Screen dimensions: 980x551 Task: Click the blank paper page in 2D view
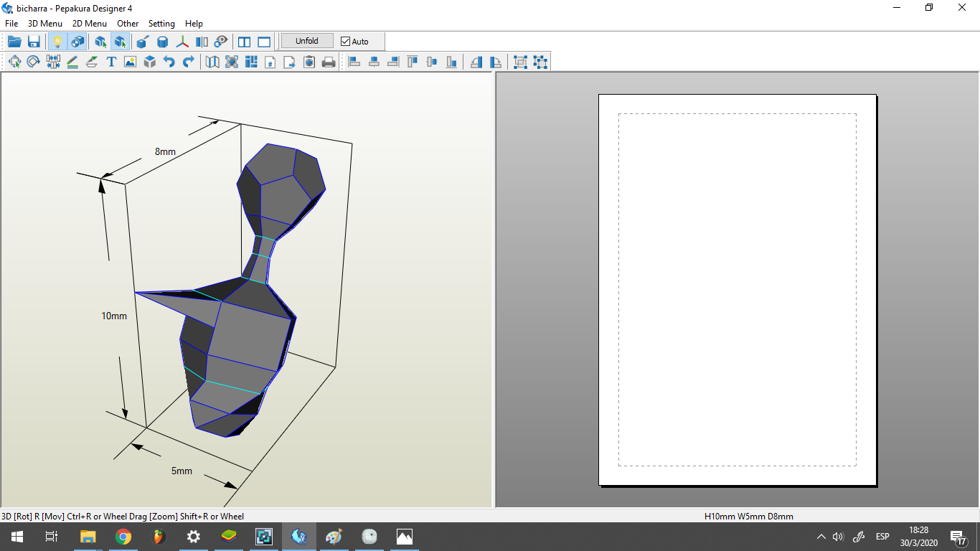(x=738, y=289)
